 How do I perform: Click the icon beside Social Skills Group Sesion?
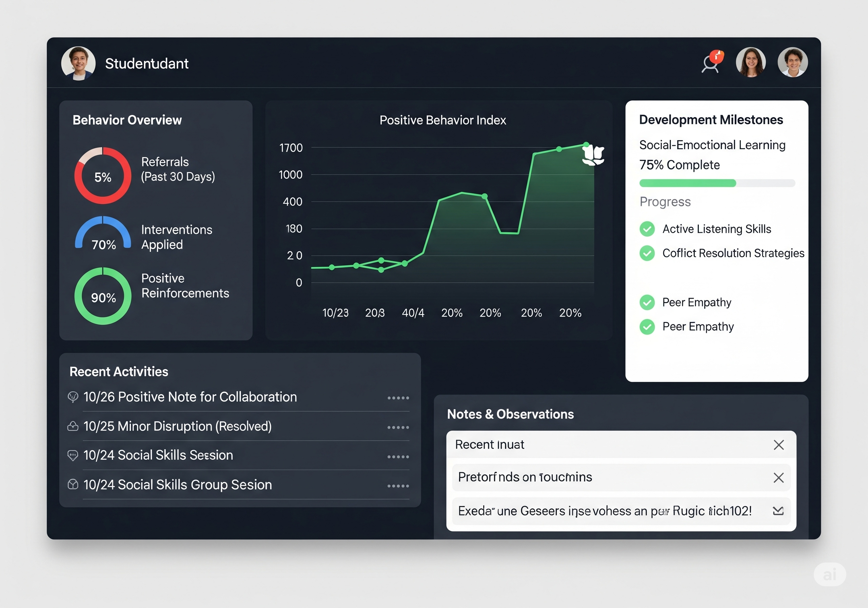73,484
